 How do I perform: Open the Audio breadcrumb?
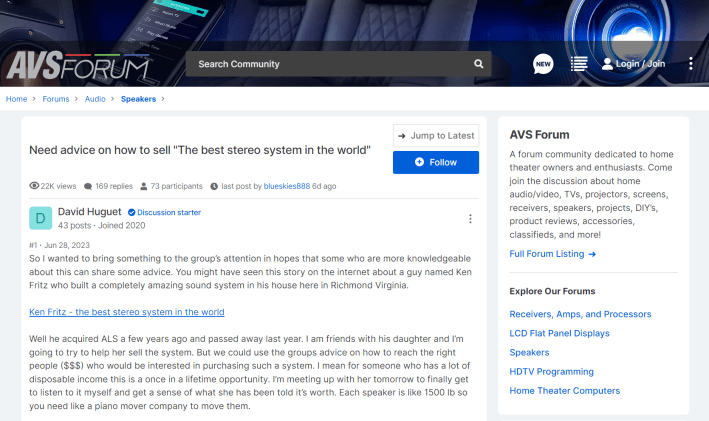pos(95,99)
